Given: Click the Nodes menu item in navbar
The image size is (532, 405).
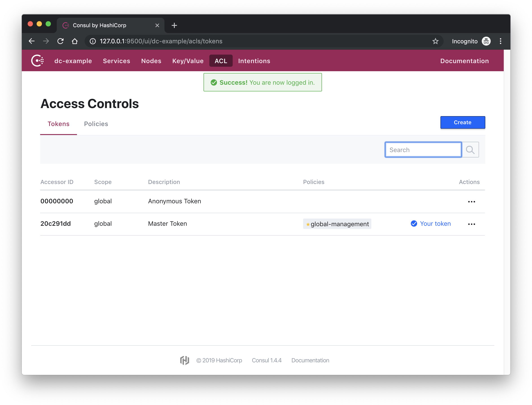Looking at the screenshot, I should (x=151, y=60).
